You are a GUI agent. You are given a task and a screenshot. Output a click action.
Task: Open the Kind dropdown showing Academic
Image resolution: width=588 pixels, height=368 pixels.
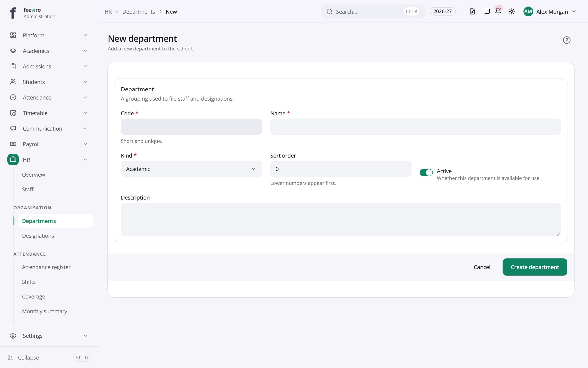tap(191, 169)
